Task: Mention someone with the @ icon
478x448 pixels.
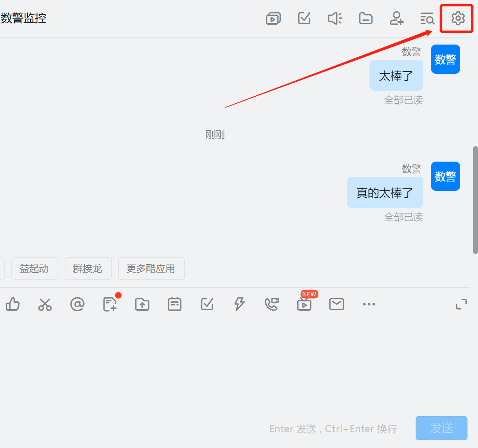Action: pyautogui.click(x=77, y=304)
